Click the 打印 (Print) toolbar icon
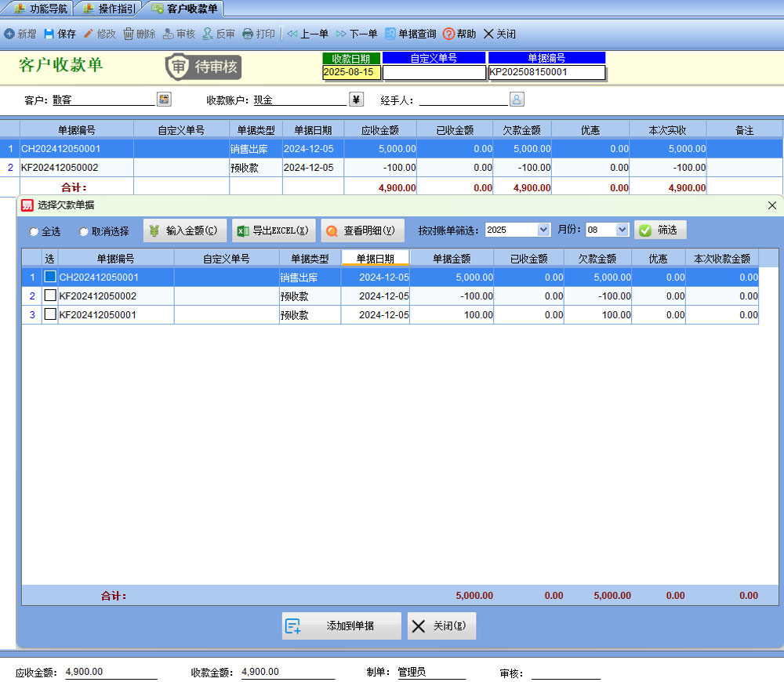This screenshot has height=682, width=784. click(x=248, y=34)
